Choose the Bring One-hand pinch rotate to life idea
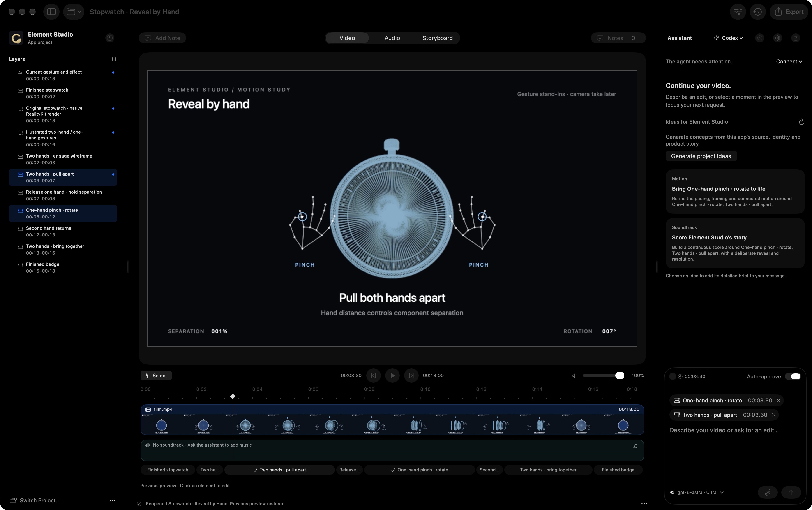This screenshot has height=510, width=812. 735,192
